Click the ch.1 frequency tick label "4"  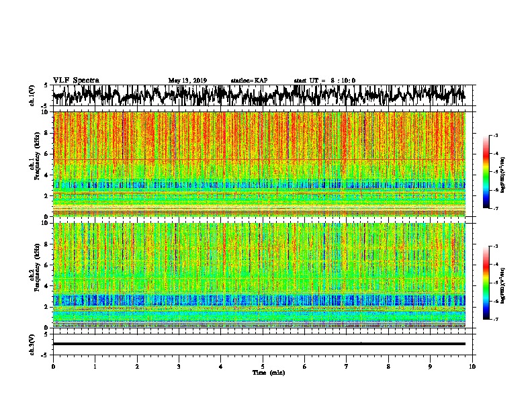47,175
